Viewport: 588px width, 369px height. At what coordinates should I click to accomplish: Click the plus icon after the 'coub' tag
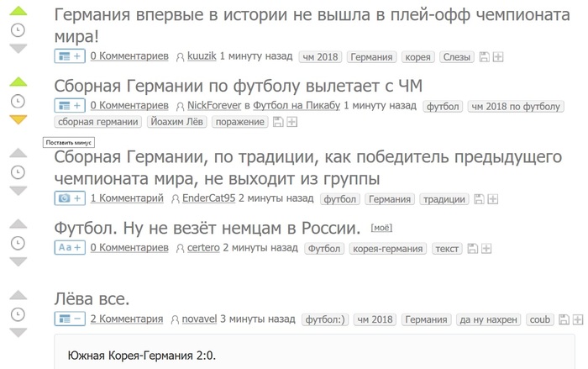578,319
